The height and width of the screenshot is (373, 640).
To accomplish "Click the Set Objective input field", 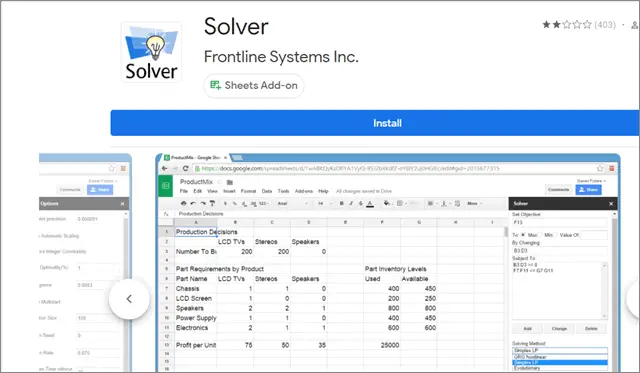I will pos(560,222).
